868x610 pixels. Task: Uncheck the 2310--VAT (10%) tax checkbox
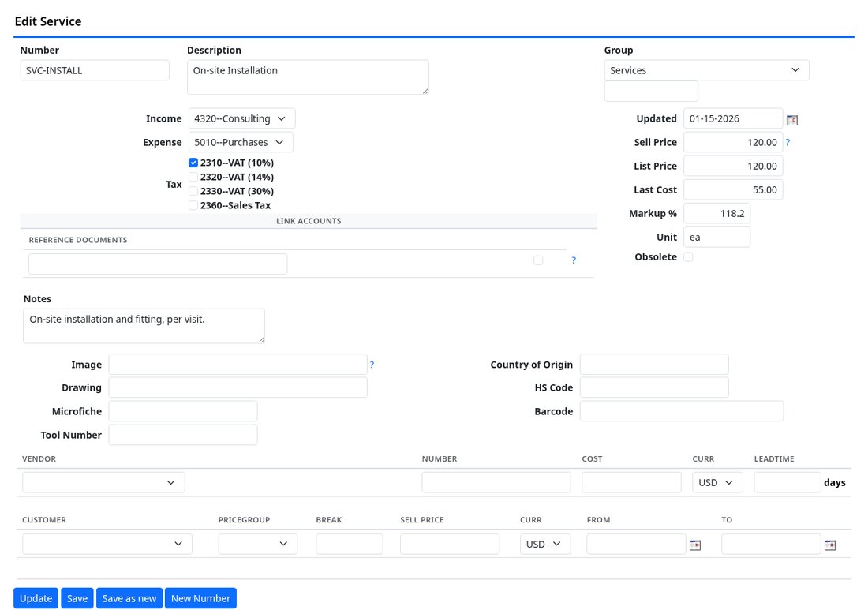(x=193, y=163)
